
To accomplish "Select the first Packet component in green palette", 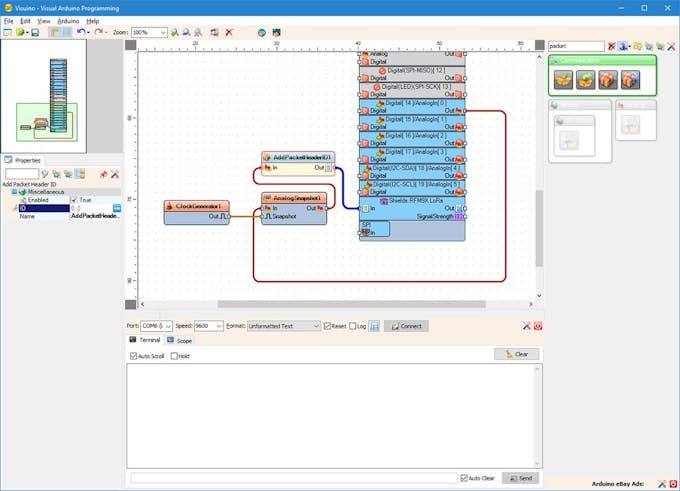I will [563, 80].
